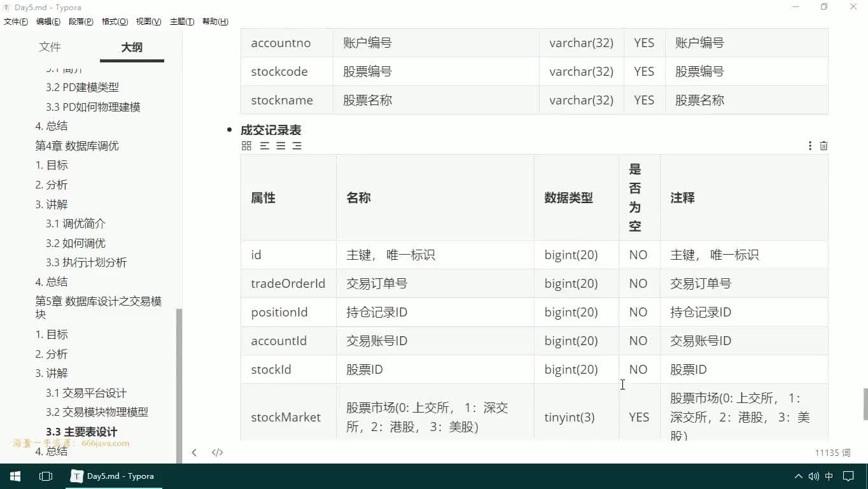Select 3.3 主要表设计 outline item
The image size is (868, 489).
pos(81,432)
